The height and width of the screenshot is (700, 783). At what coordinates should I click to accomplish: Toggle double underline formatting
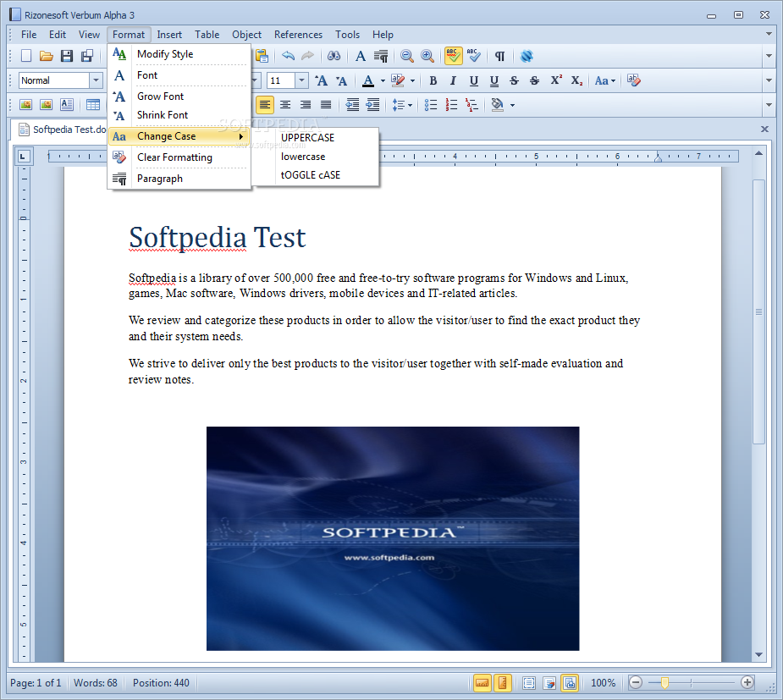click(x=494, y=81)
